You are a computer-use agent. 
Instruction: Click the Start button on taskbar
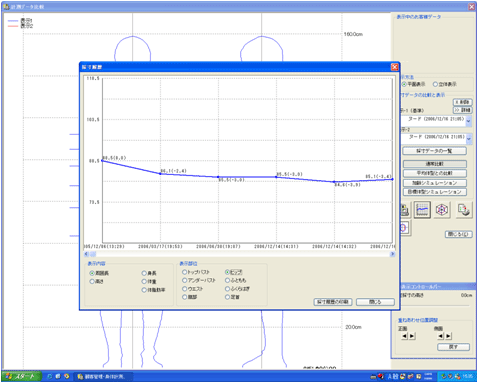[21, 376]
